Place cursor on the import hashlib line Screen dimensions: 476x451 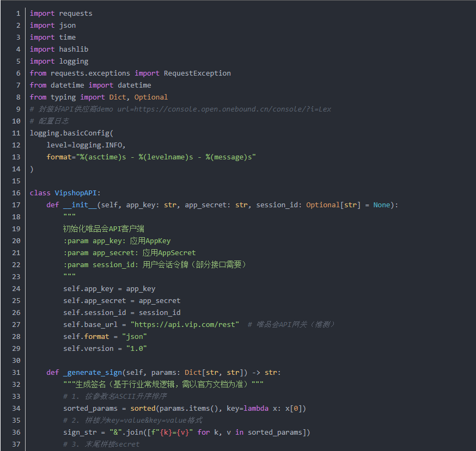[59, 49]
